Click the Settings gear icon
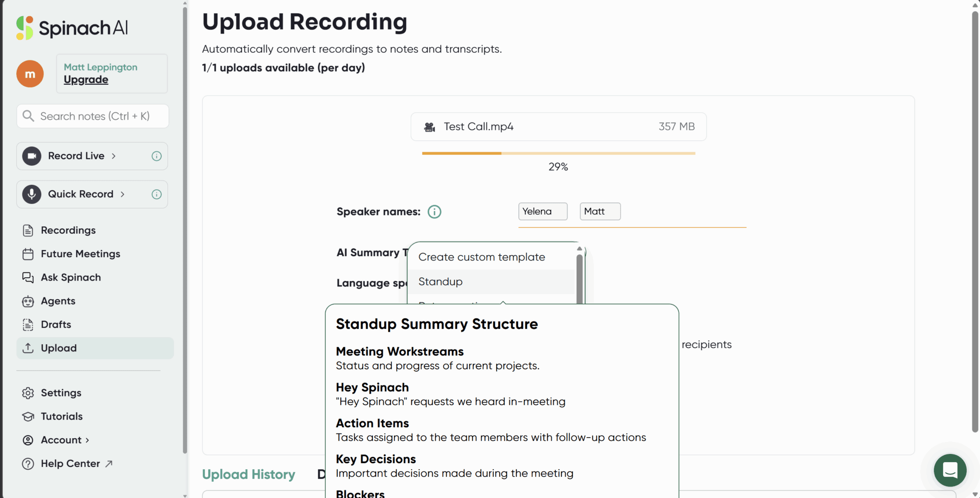 tap(28, 393)
